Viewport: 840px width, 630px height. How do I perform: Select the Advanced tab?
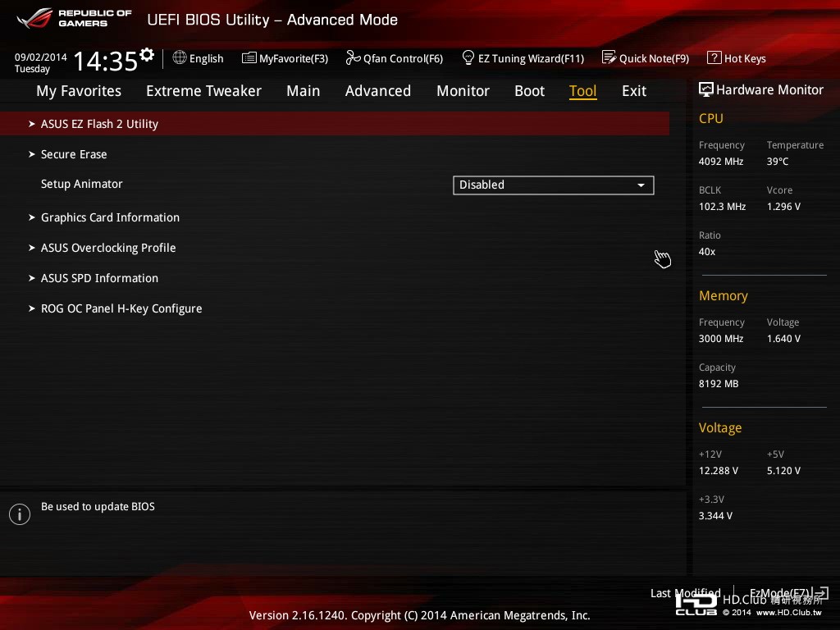tap(378, 91)
